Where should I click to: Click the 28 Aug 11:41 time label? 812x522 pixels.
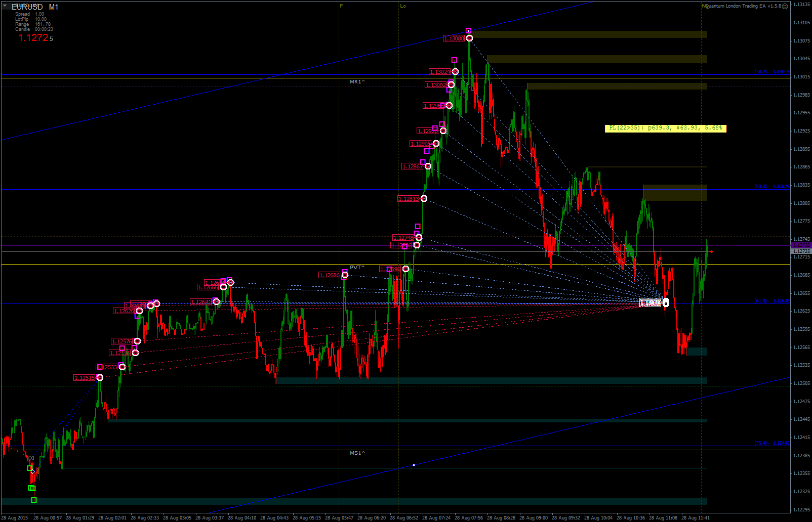coord(696,518)
